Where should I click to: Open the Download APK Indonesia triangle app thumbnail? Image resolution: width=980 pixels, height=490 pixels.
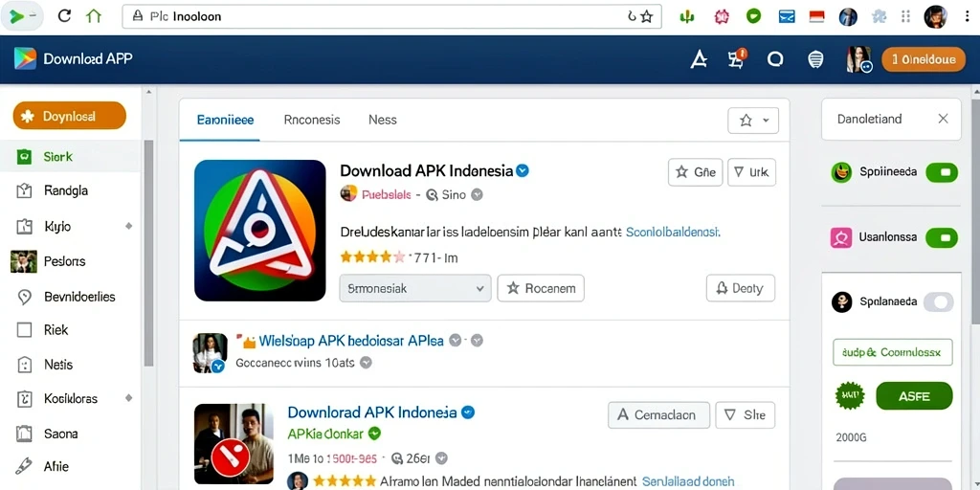click(x=260, y=231)
